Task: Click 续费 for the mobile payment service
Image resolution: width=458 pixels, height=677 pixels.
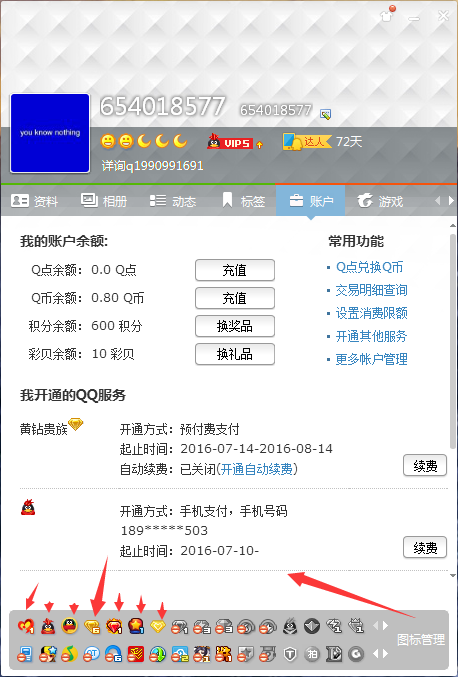Action: (425, 547)
